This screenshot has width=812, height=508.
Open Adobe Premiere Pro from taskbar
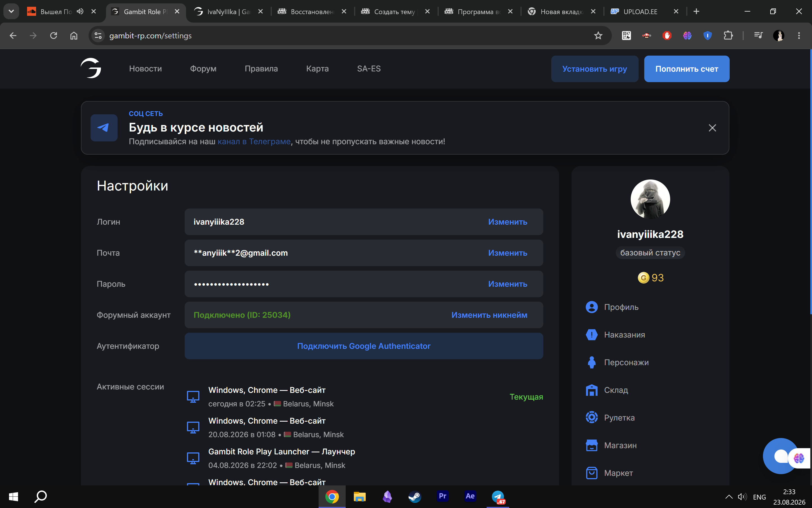(442, 497)
